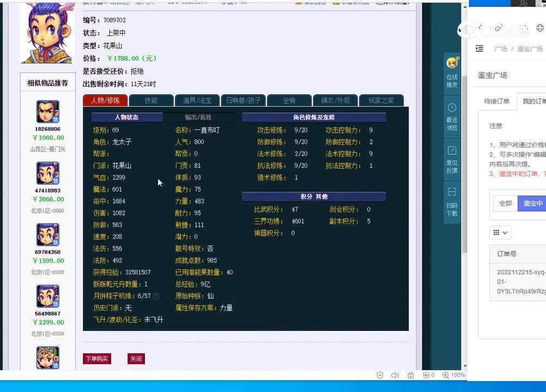Viewport: 546px width, 392px height.
Task: Click the 广场 breadcrumb link
Action: (500, 48)
